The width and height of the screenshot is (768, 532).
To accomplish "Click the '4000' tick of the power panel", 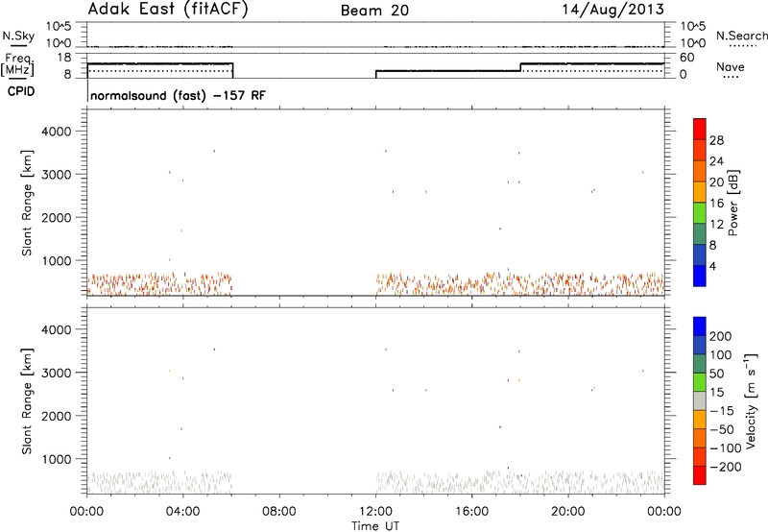I will click(56, 132).
